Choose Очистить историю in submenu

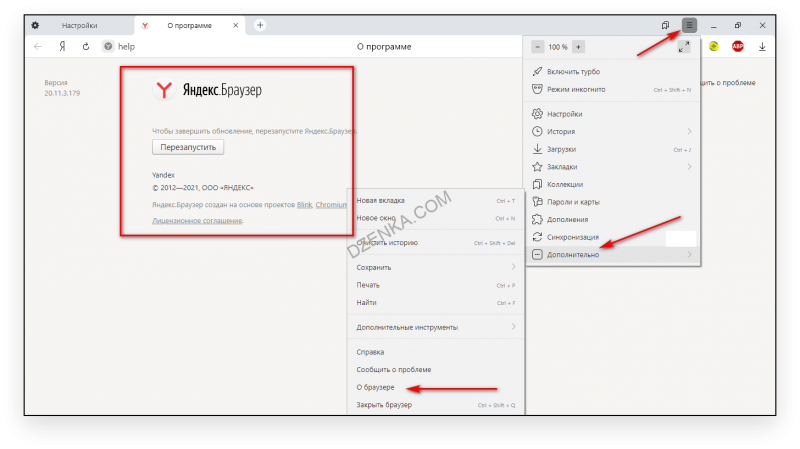pos(436,243)
